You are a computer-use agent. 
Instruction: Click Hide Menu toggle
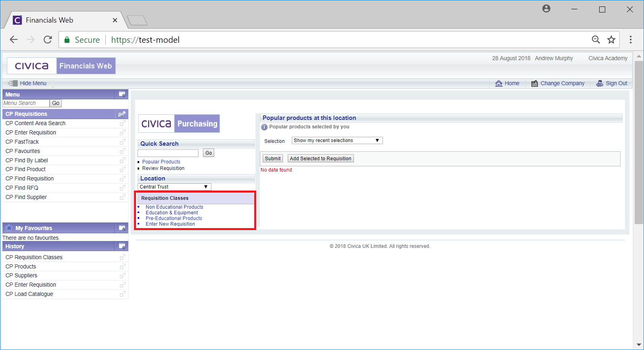27,83
